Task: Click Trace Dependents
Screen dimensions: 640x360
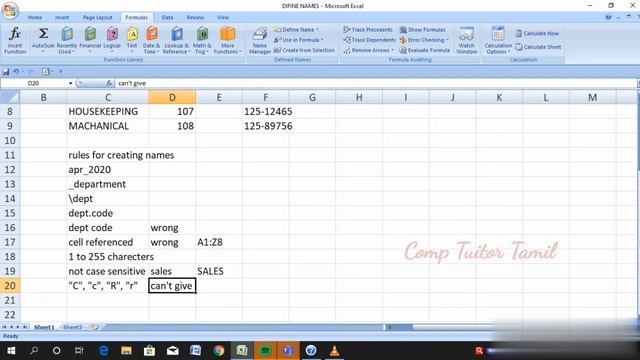Action: (x=369, y=40)
